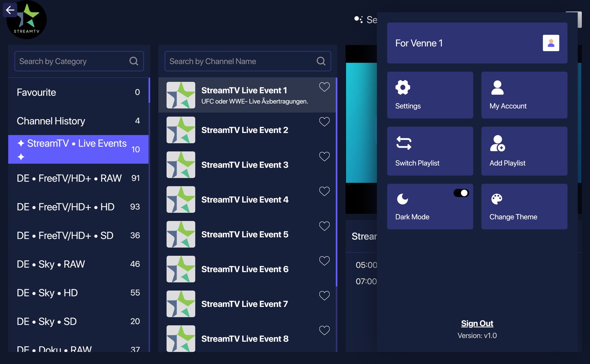Play StreamTV Live Event 1 channel
590x364 pixels.
[247, 95]
